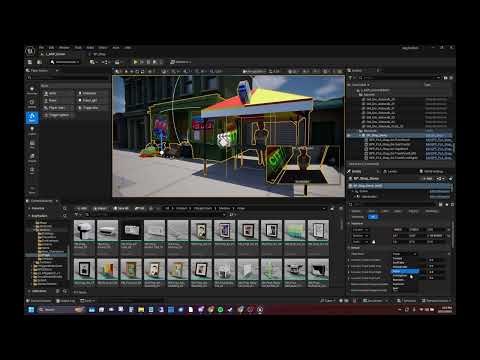Click Import in Content Browser
The height and width of the screenshot is (360, 480).
click(100, 208)
